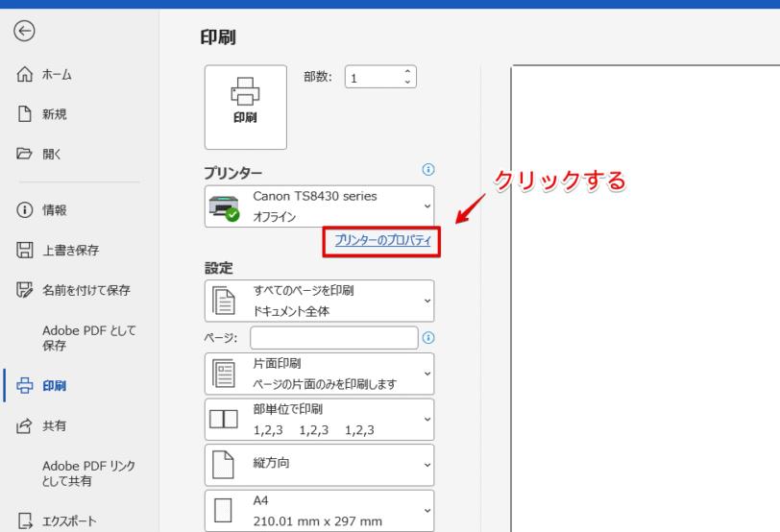Click the Info circle icon in sidebar
This screenshot has width=780, height=532.
click(24, 209)
